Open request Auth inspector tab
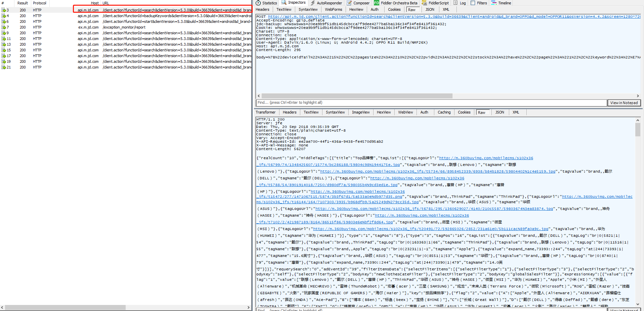 click(375, 9)
